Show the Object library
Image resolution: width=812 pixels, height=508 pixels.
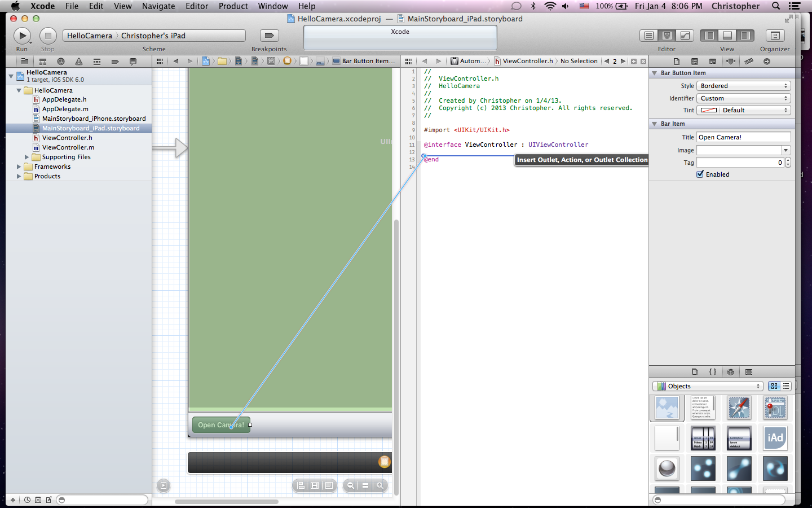pos(731,372)
